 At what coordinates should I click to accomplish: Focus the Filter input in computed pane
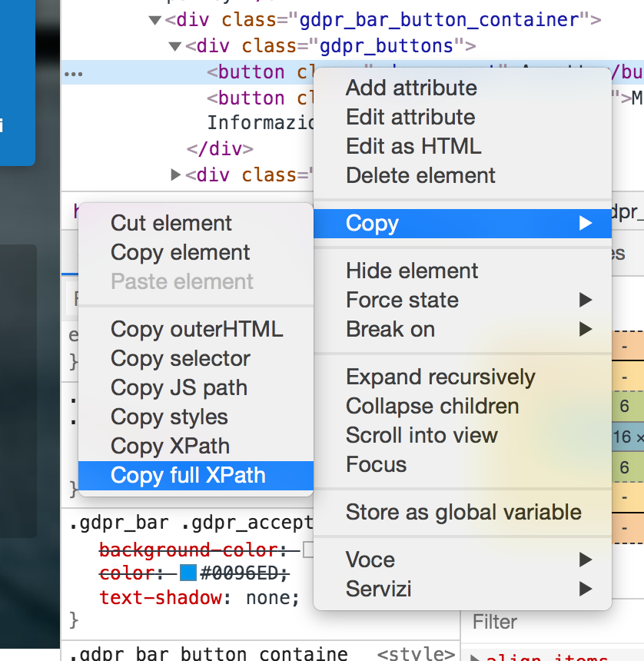[x=552, y=623]
